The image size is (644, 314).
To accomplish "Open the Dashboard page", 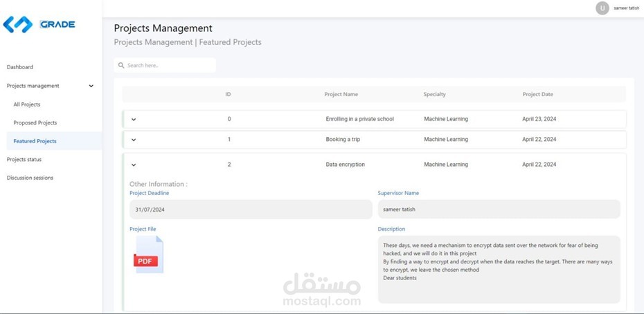I will tap(20, 67).
